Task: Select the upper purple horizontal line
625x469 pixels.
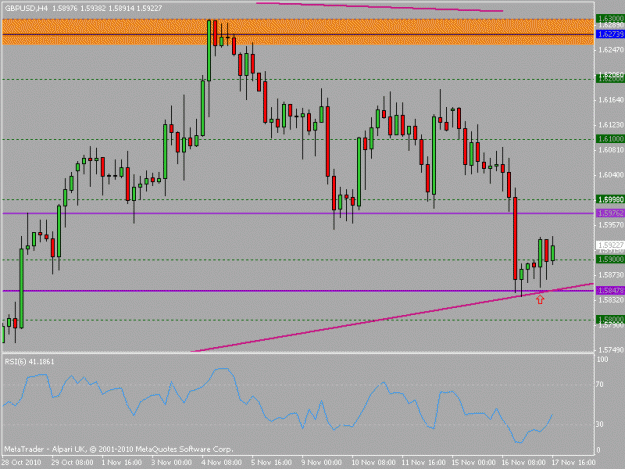Action: coord(298,214)
